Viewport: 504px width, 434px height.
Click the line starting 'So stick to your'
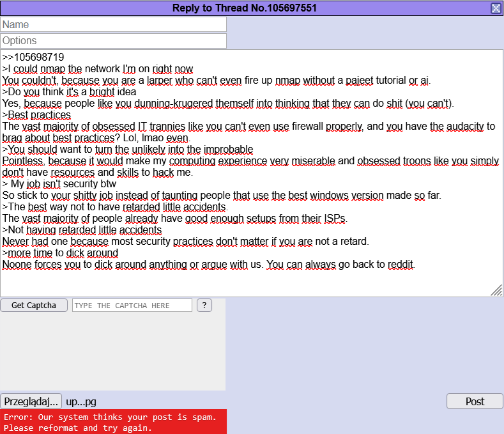222,196
